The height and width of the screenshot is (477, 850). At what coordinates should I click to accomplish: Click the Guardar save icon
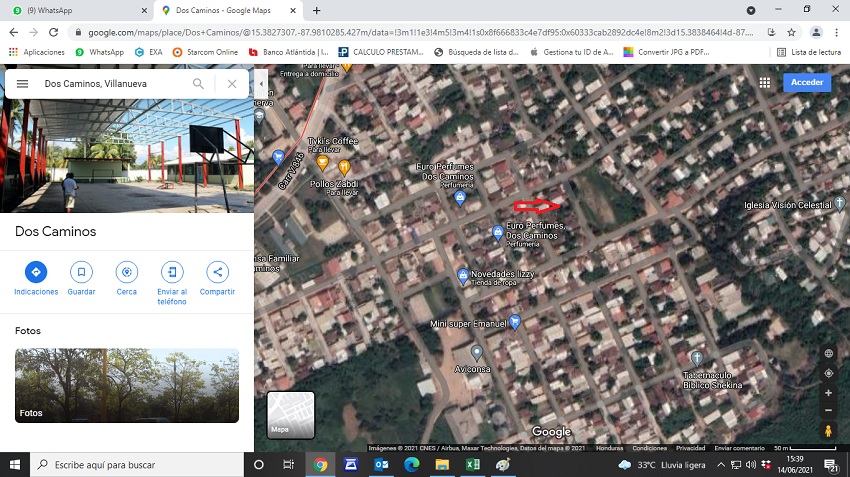coord(81,272)
